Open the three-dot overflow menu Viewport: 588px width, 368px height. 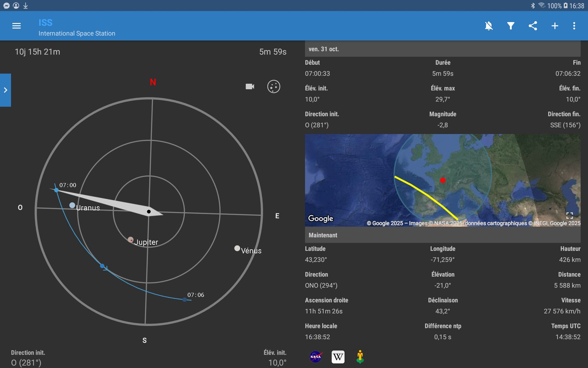pyautogui.click(x=574, y=26)
